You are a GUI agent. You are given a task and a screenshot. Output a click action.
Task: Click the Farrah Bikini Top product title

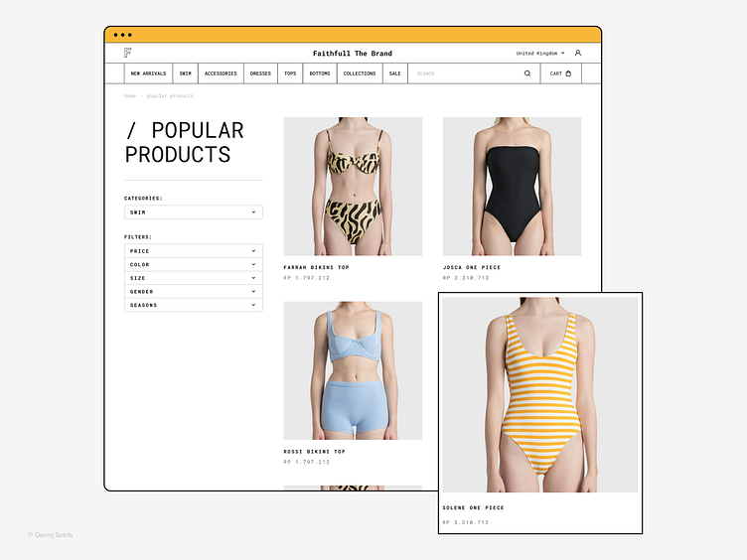point(316,268)
